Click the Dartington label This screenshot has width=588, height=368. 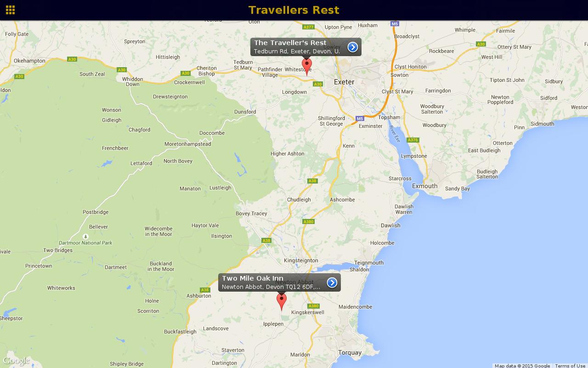click(x=224, y=363)
